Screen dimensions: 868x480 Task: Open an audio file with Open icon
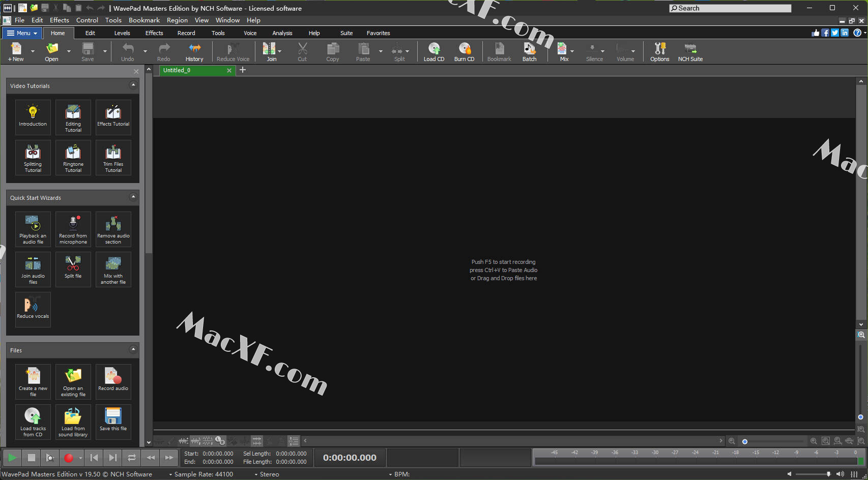[x=51, y=52]
